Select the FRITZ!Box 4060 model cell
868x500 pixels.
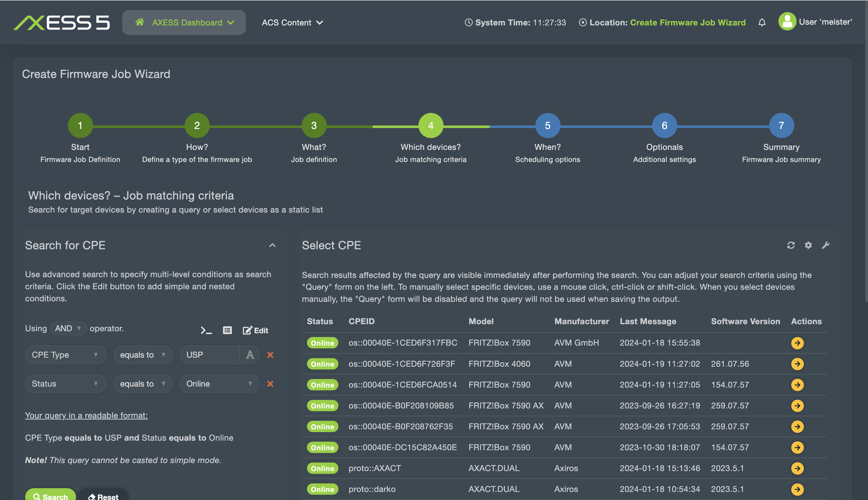(x=499, y=364)
